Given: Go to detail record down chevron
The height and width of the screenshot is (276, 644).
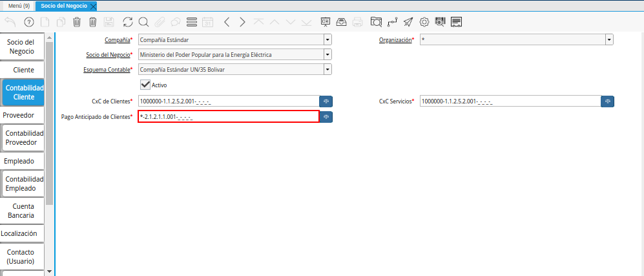Looking at the screenshot, I should pyautogui.click(x=291, y=22).
